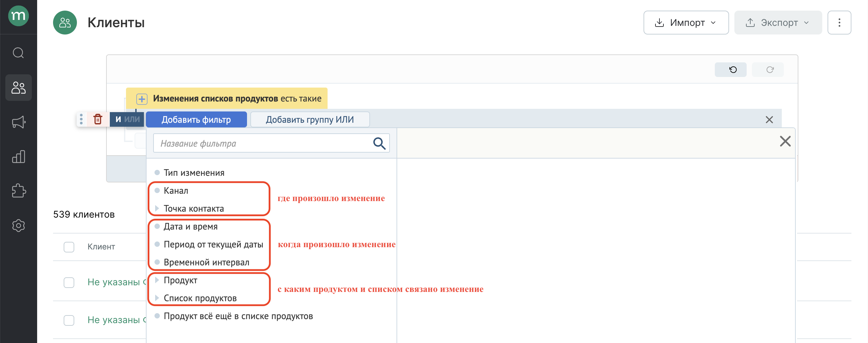Expand the Продукт arrow

(157, 280)
